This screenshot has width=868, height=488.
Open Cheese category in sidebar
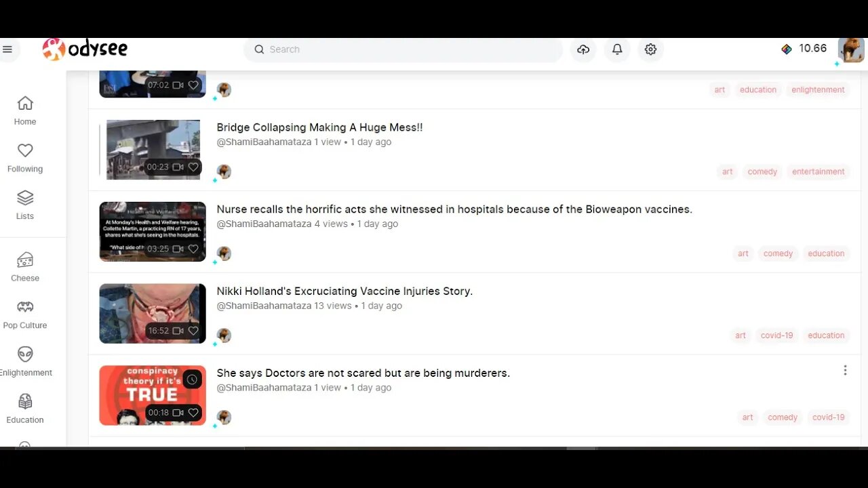[25, 267]
